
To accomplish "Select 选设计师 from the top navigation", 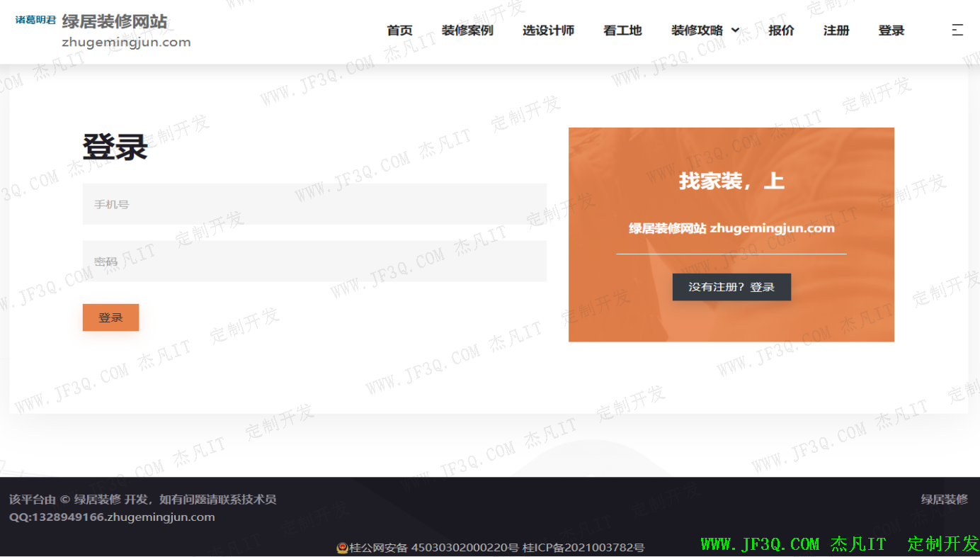I will (548, 30).
